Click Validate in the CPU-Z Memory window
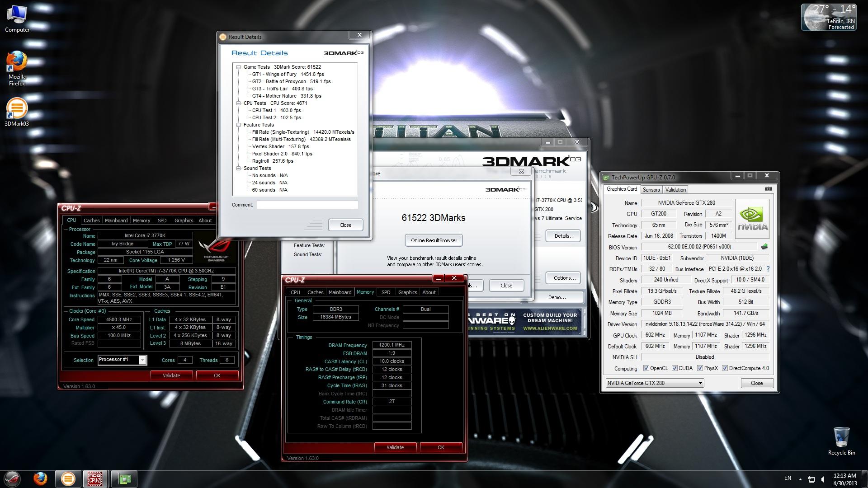The height and width of the screenshot is (488, 868). [x=395, y=447]
